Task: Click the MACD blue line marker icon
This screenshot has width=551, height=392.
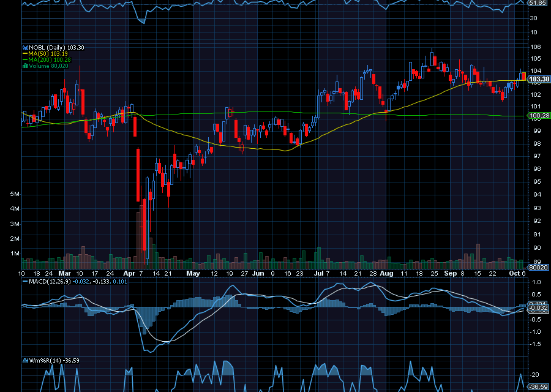Action: pos(24,282)
